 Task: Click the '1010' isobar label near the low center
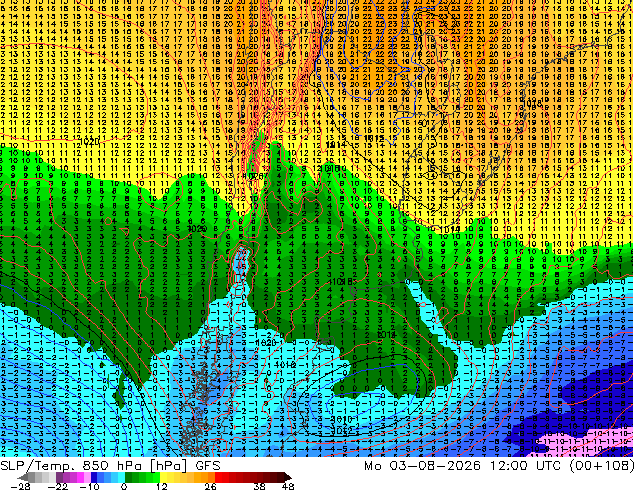(x=341, y=419)
